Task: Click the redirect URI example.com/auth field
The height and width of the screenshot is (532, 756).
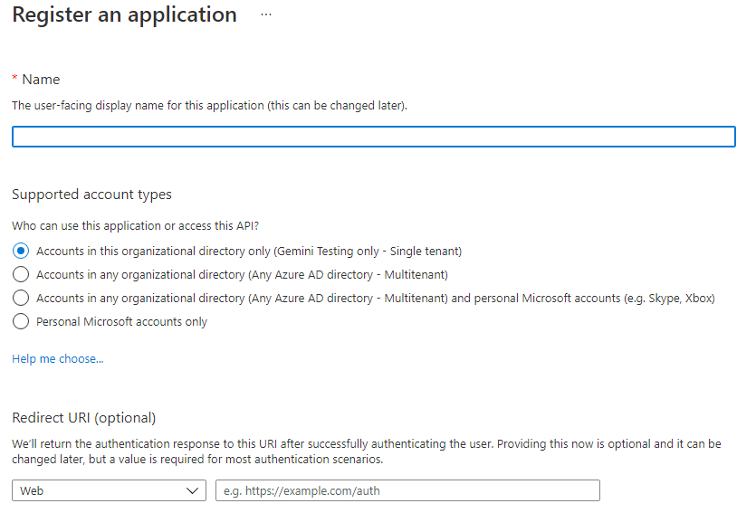Action: coord(408,490)
